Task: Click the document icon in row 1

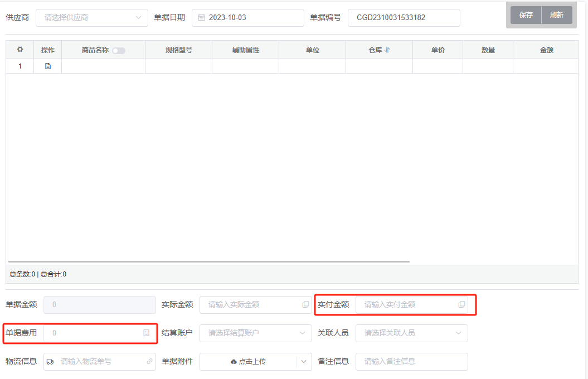Action: coord(48,66)
